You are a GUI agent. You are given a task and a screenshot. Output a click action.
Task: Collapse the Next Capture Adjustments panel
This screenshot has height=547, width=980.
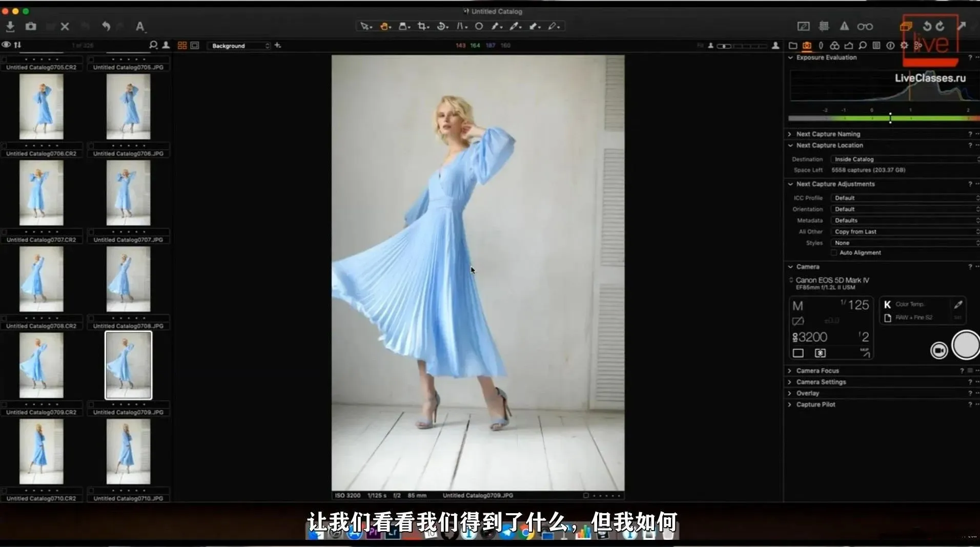790,184
